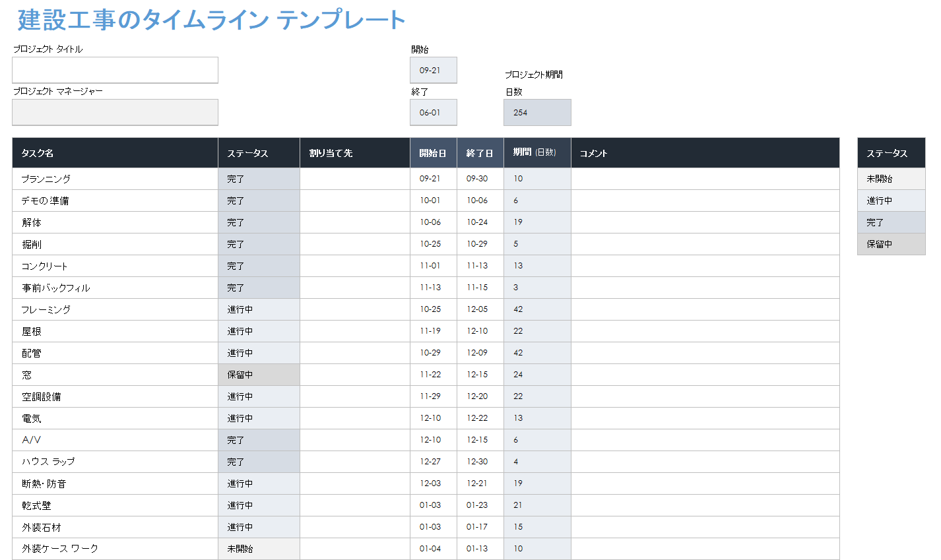Click the コメント column header
This screenshot has width=941, height=560.
click(x=705, y=153)
